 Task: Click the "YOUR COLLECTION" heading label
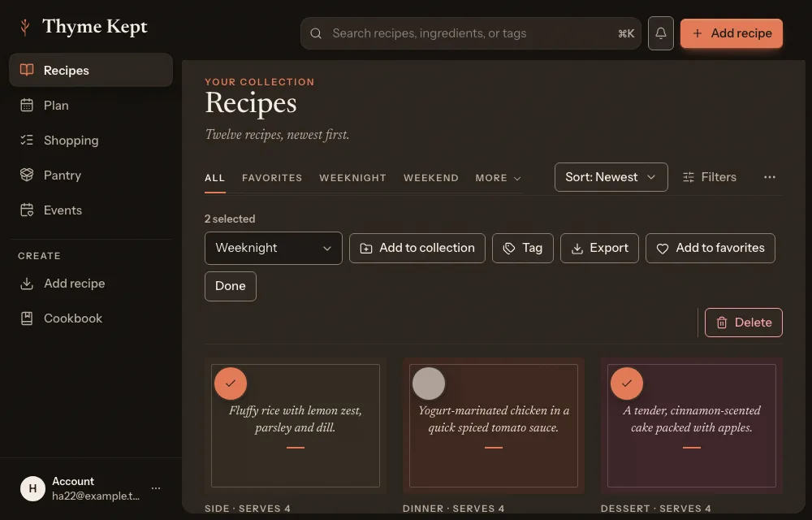[x=260, y=82]
